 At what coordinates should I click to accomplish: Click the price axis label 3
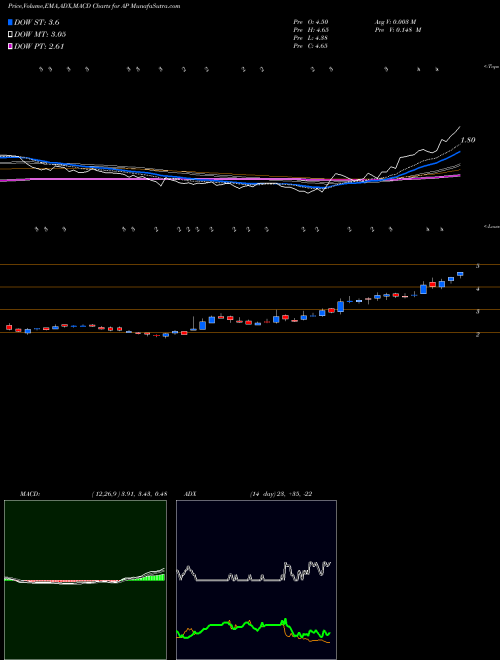click(x=478, y=312)
